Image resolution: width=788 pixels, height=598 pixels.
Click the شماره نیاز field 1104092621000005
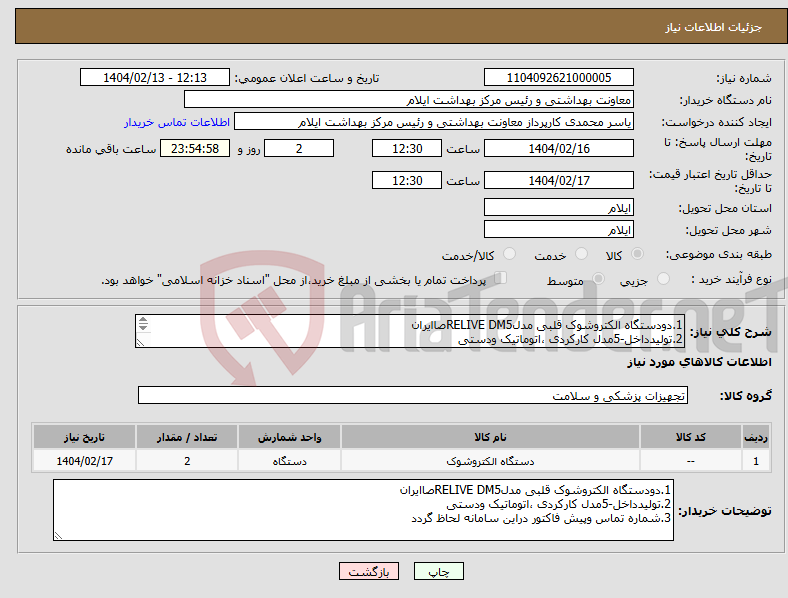[x=558, y=77]
